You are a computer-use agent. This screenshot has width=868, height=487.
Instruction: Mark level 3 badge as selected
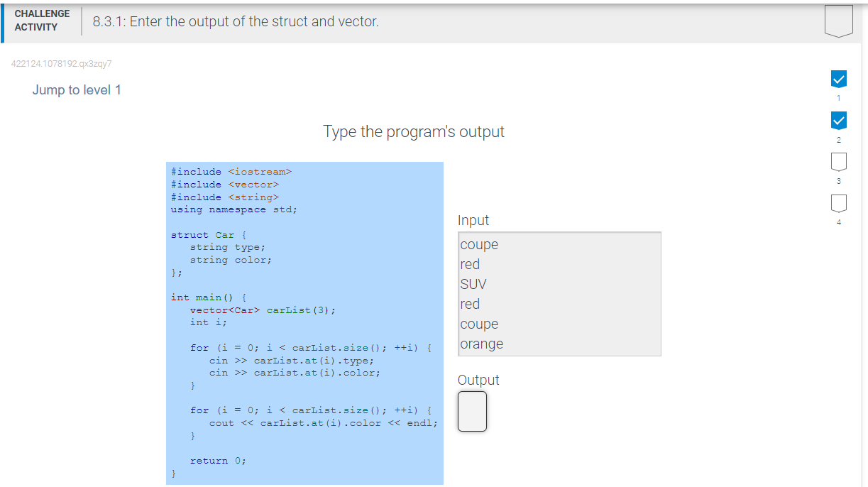(x=838, y=161)
